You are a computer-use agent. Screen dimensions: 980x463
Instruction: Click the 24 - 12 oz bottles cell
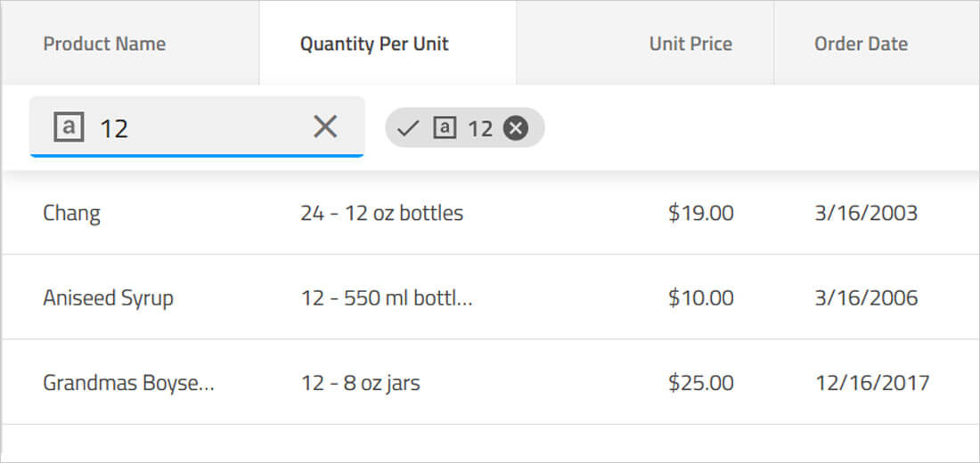point(381,214)
